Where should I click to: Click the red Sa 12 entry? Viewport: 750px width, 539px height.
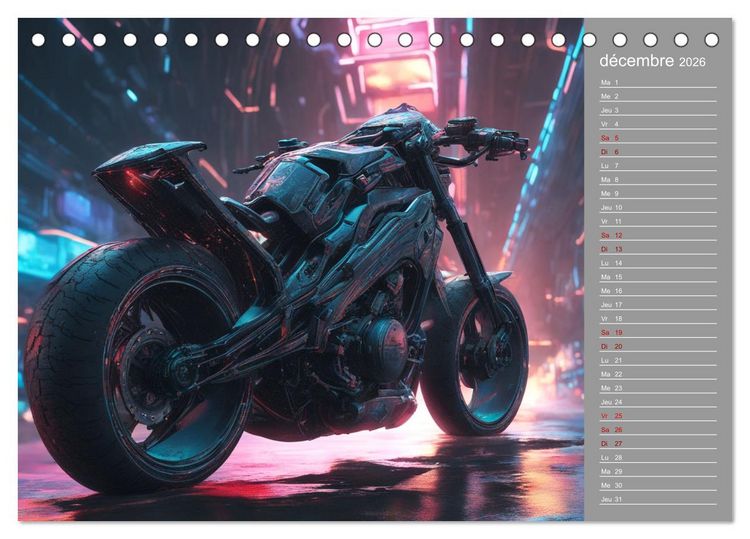tap(658, 235)
